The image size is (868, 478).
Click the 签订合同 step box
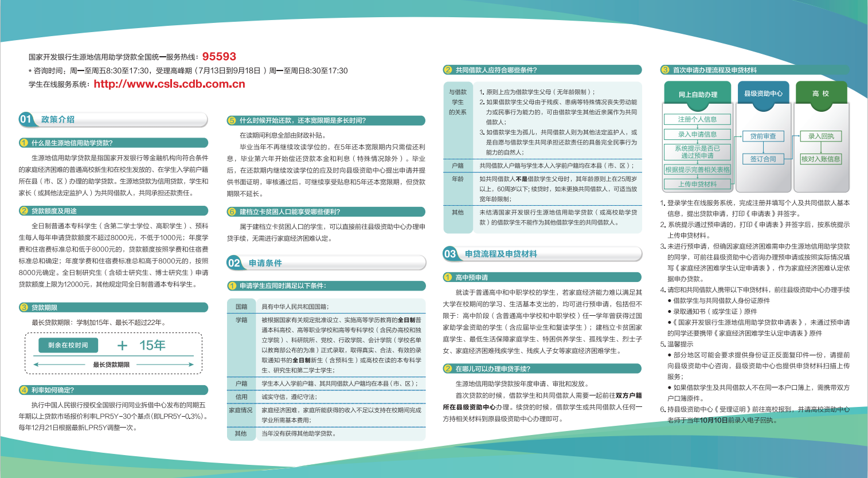tap(763, 159)
